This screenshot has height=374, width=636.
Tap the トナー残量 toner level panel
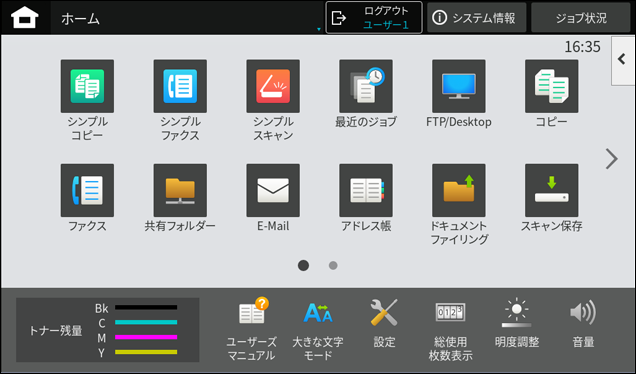pos(107,330)
